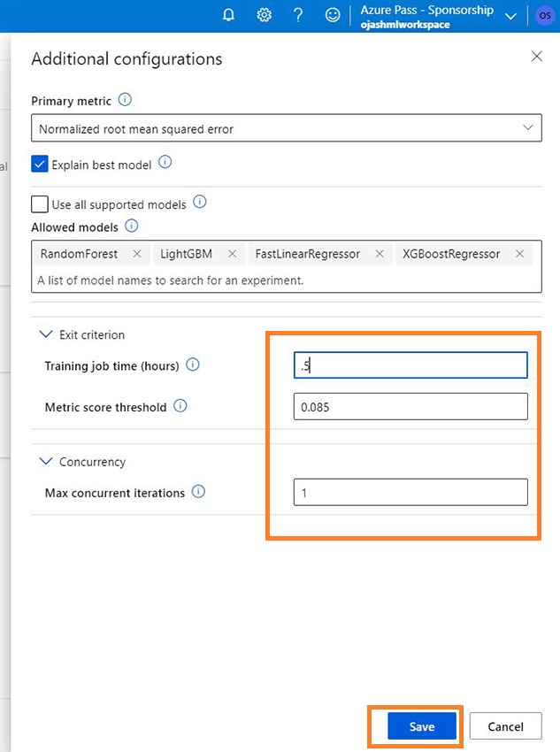Click the feedback smiley icon

point(333,15)
